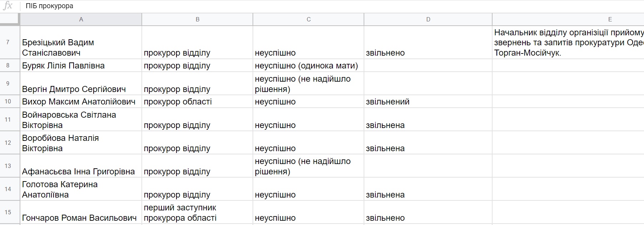This screenshot has width=644, height=225.
Task: Select column B header
Action: click(197, 19)
